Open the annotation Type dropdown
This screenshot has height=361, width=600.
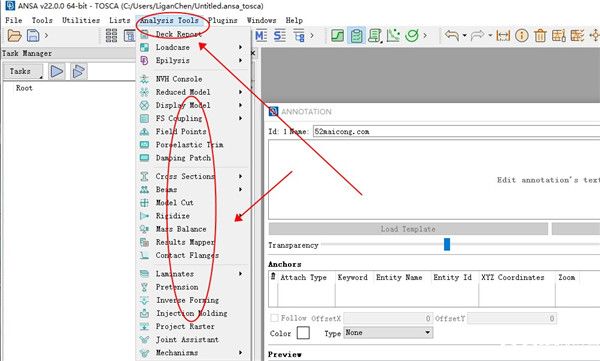point(388,333)
